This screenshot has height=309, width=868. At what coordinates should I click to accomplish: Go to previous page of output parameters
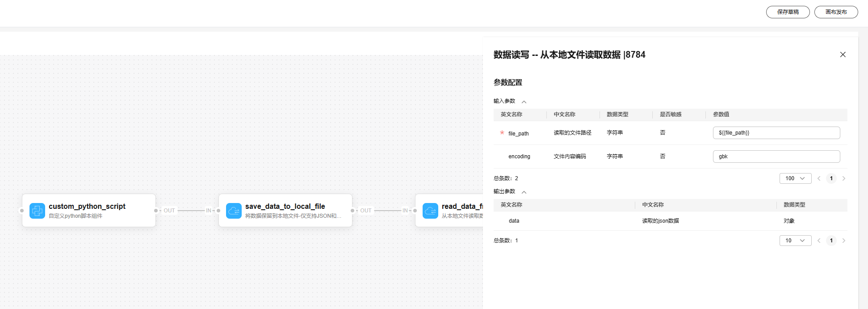tap(819, 241)
